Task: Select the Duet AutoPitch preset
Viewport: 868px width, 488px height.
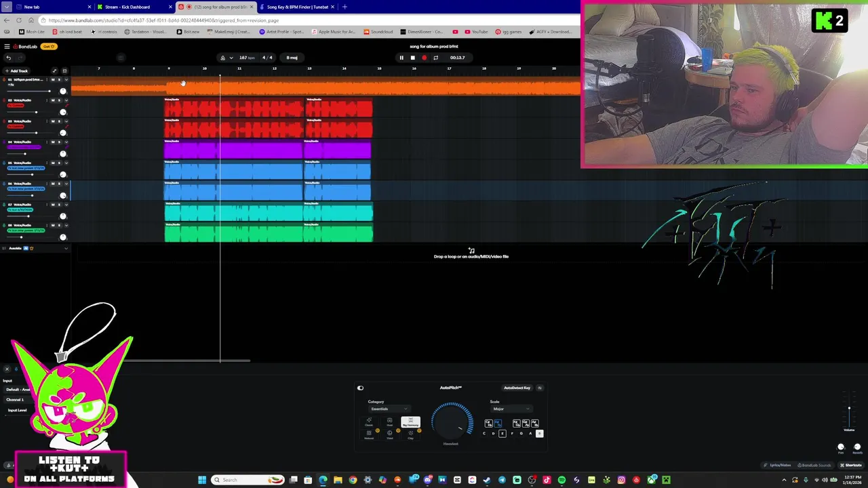Action: 390,422
